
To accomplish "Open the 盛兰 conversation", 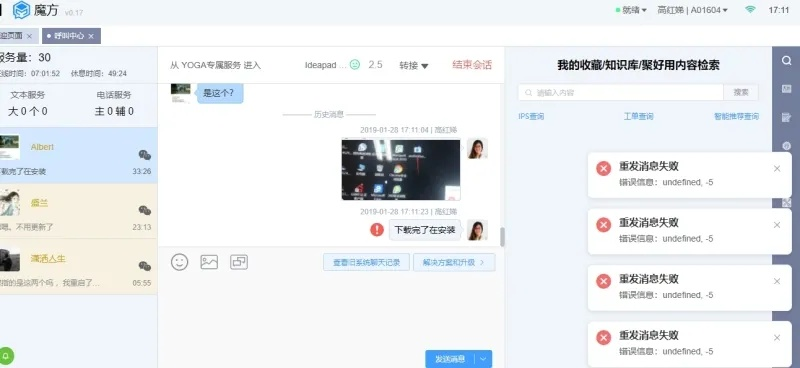I will coord(79,211).
